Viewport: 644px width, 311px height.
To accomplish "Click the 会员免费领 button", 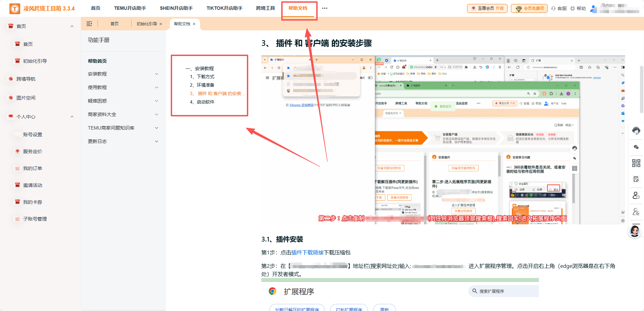I will tap(529, 8).
